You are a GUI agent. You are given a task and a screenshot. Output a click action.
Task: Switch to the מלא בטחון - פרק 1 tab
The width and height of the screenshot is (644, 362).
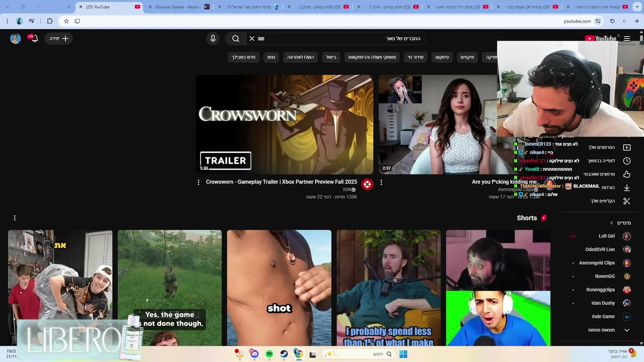coord(392,7)
